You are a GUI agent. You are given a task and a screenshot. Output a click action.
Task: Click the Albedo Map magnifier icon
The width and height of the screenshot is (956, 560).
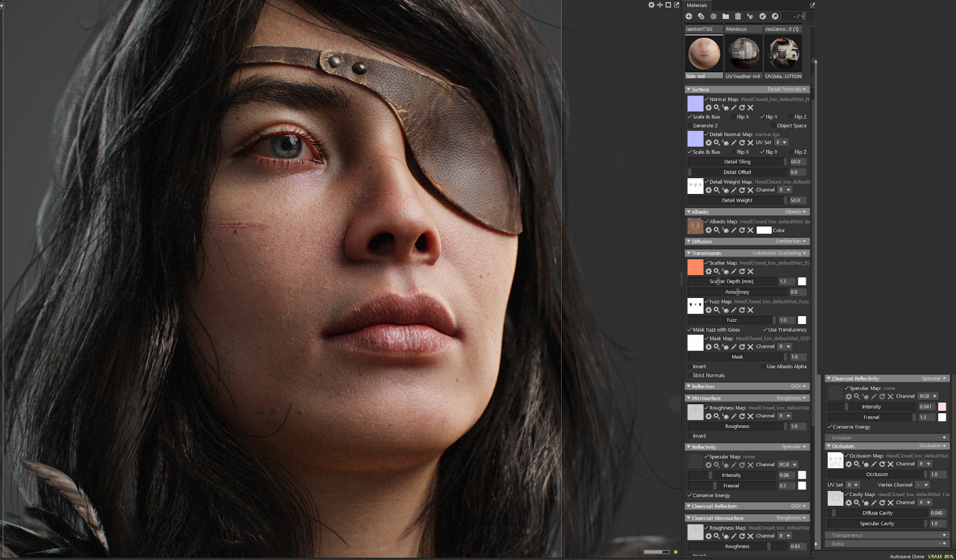716,230
